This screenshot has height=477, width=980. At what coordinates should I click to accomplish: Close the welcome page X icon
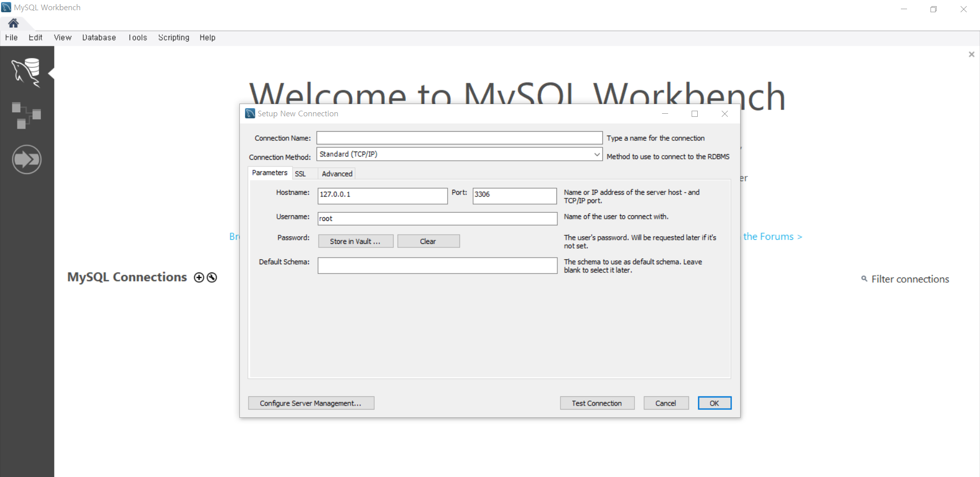[x=971, y=55]
